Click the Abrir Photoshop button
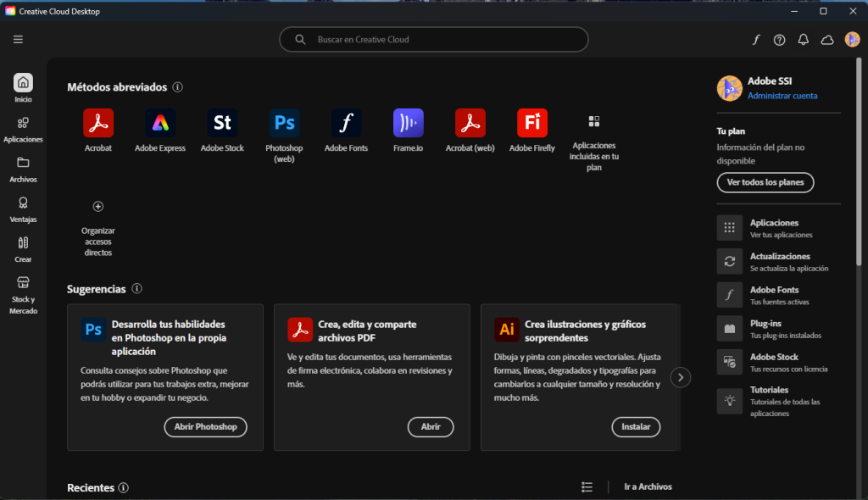This screenshot has height=500, width=868. [x=205, y=427]
